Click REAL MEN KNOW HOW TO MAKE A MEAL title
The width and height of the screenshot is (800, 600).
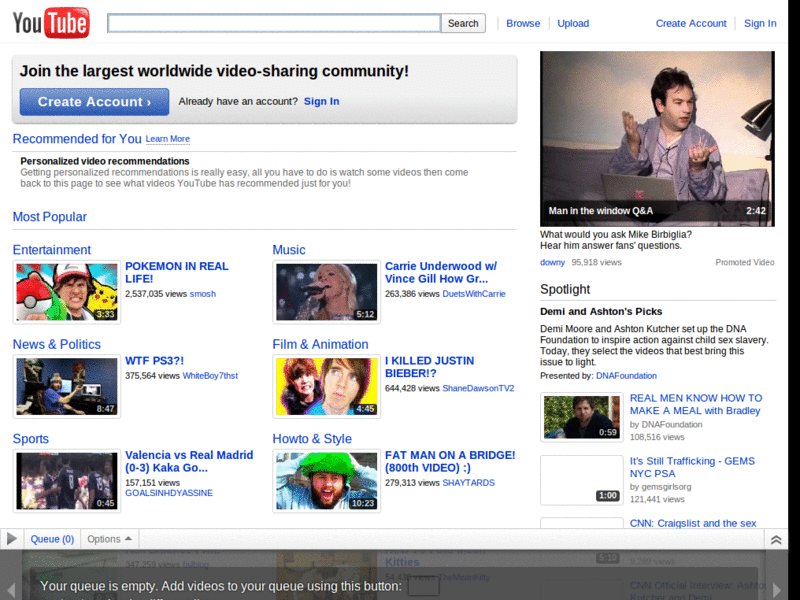696,404
